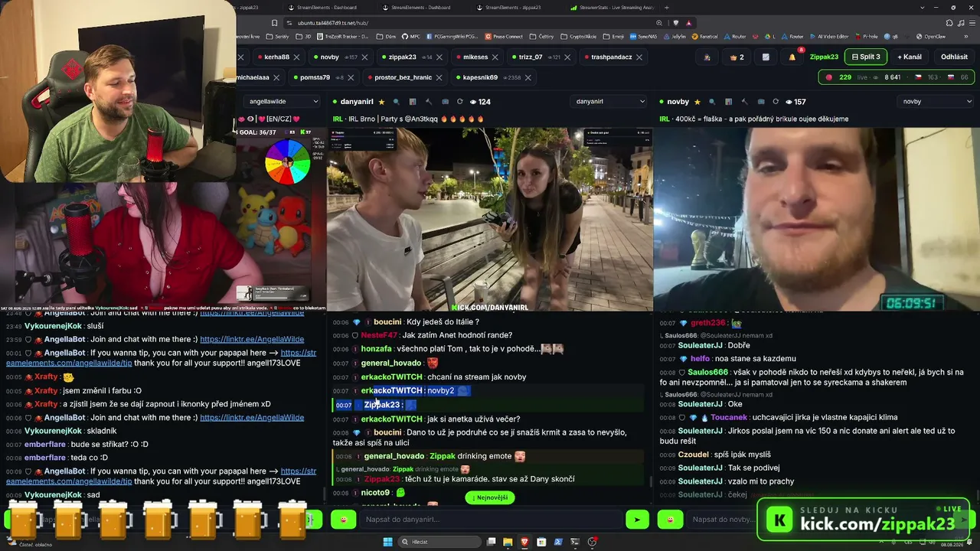Open the wrench tools icon for danyanirl
The width and height of the screenshot is (980, 551).
point(428,102)
